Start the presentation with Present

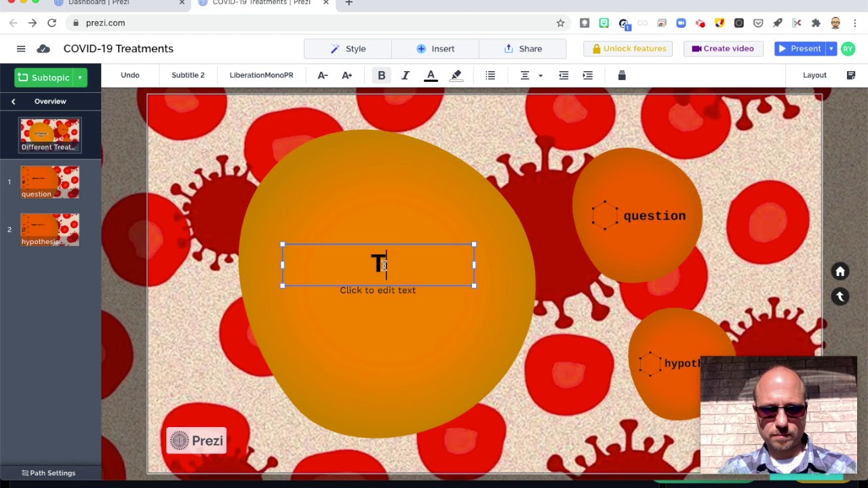pos(799,49)
